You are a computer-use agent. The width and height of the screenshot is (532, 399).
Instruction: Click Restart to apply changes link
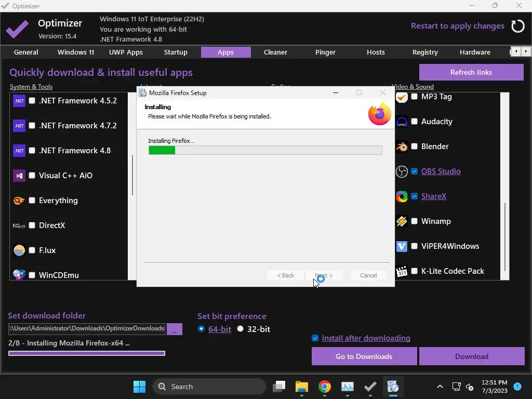click(x=457, y=26)
